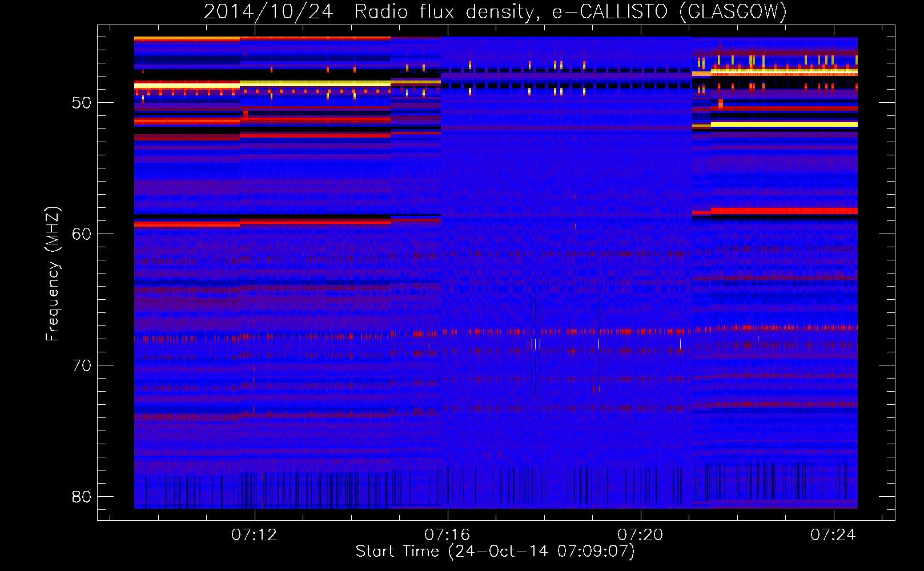Click the 80 MHz tick label
Viewport: 924px width, 571px height.
tap(82, 497)
